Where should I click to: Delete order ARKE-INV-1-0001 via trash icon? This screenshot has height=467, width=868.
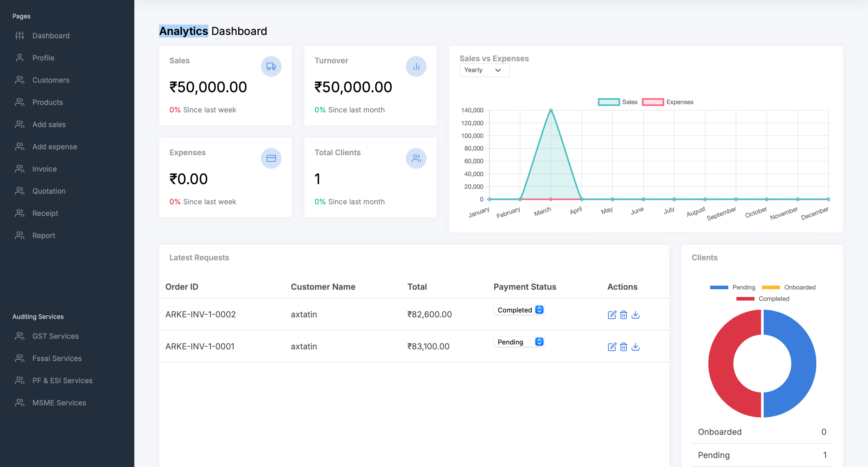click(x=623, y=347)
